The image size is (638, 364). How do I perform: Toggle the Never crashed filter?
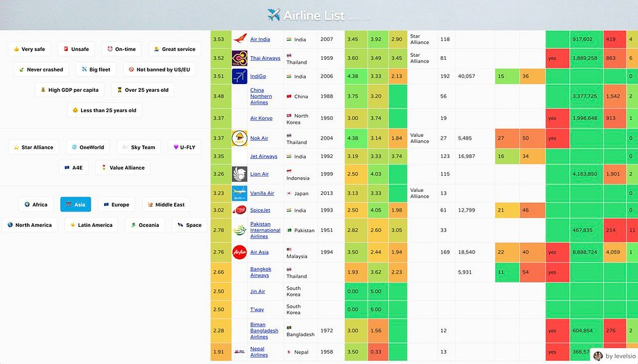[41, 69]
